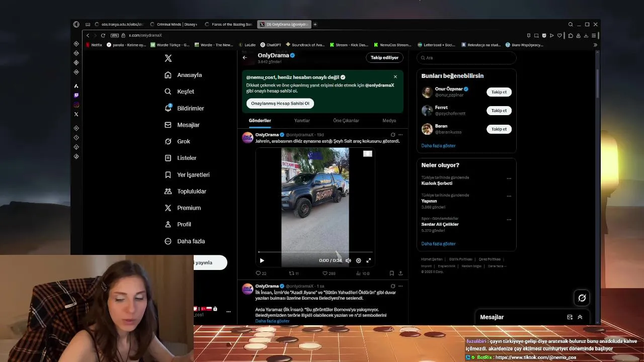Follow Onur Özpınar with Takip et
Image resolution: width=644 pixels, height=362 pixels.
coord(499,92)
